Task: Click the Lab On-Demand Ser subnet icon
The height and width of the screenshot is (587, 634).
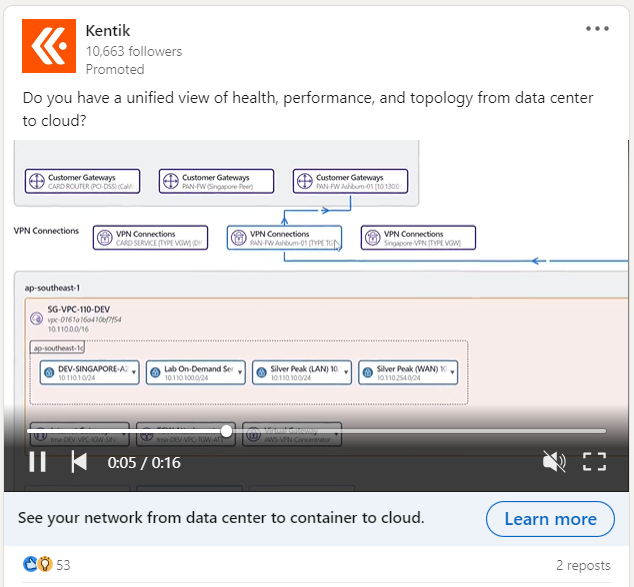Action: (155, 372)
